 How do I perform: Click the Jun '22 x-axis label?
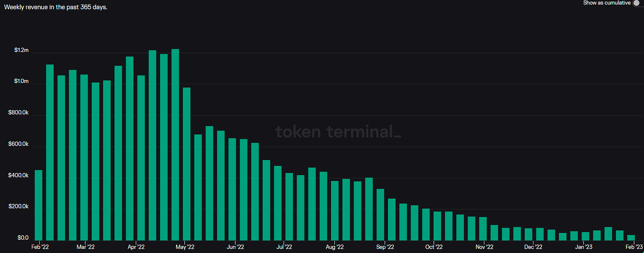pos(236,247)
